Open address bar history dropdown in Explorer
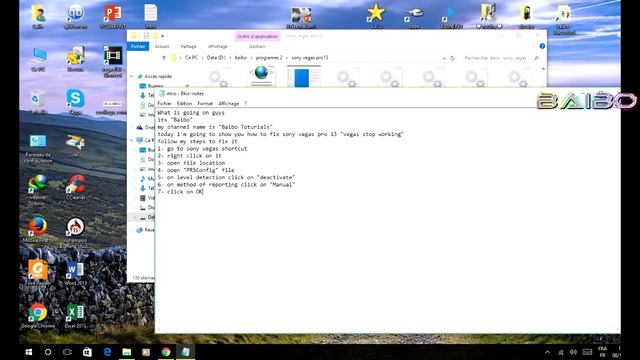This screenshot has height=360, width=640. tap(444, 58)
